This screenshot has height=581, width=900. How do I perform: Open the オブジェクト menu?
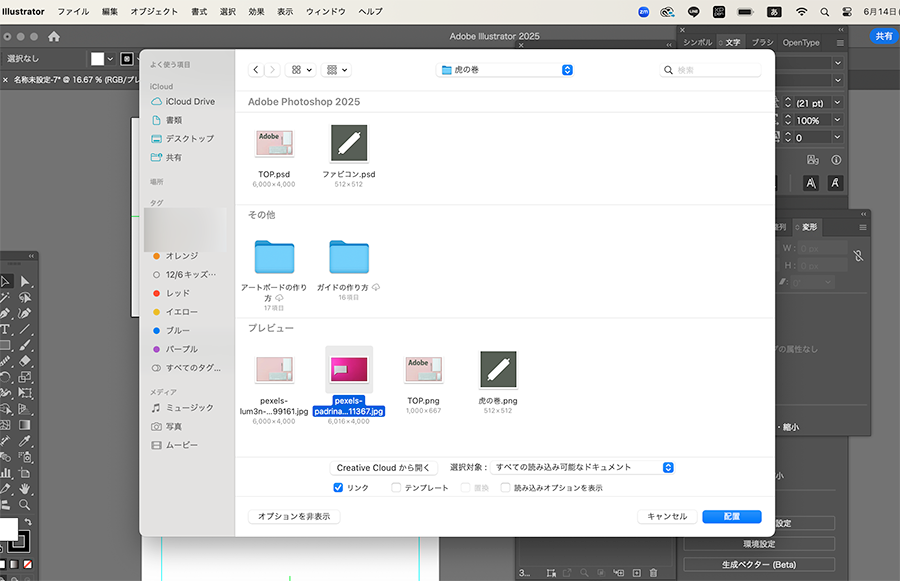(154, 11)
